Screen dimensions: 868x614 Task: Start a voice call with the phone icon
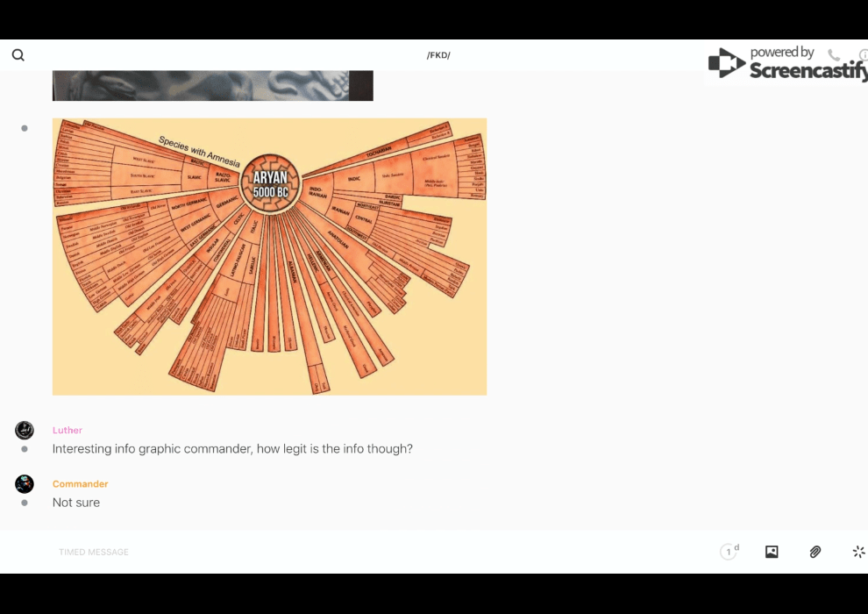tap(834, 55)
